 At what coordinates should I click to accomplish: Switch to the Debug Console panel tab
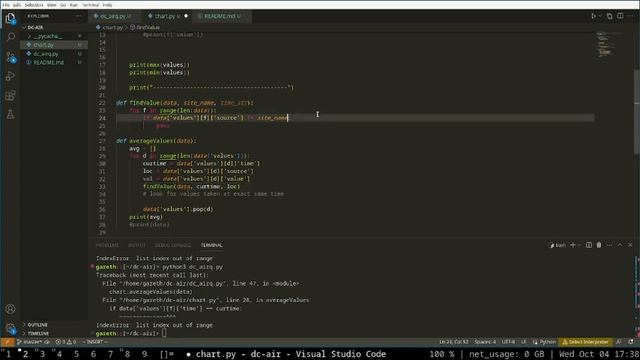click(173, 245)
